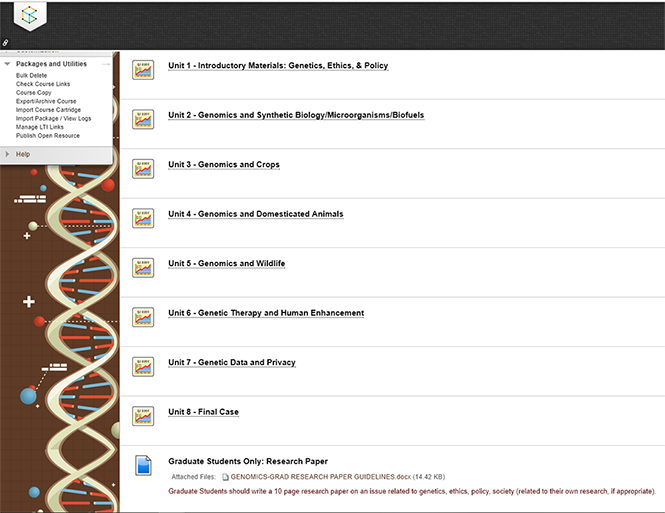
Task: Click the Unit 5 Genomics and Wildlife icon
Action: point(143,268)
